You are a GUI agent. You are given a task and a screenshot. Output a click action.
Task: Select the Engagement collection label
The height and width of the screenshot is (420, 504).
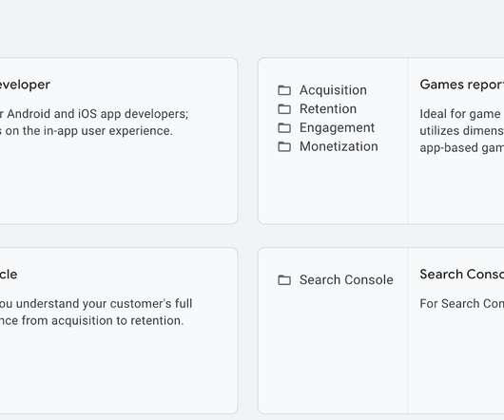[337, 127]
